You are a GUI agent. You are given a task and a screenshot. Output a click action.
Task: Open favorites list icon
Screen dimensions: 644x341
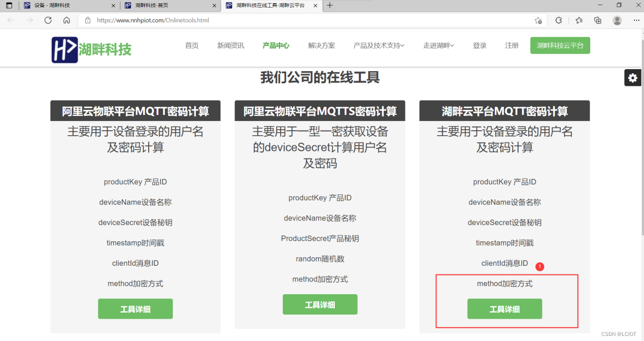[579, 20]
